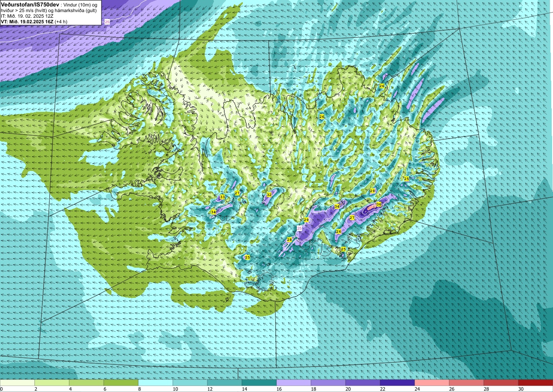This screenshot has height=392, width=553.
Task: Select the 14–16 m/s dark teal swatch
Action: [x=259, y=383]
